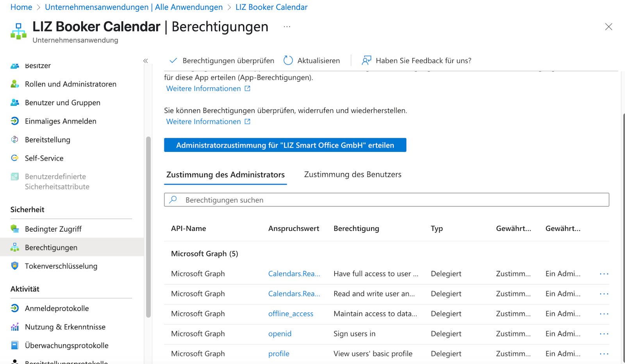625x364 pixels.
Task: Switch to Zustimmung des Administrators tab
Action: coord(225,175)
